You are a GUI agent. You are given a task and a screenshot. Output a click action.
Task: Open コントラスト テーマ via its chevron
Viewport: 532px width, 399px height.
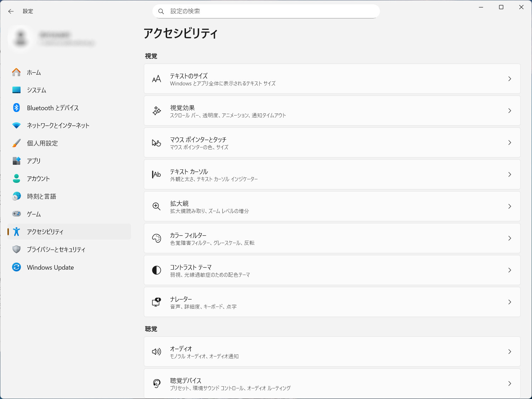tap(510, 270)
